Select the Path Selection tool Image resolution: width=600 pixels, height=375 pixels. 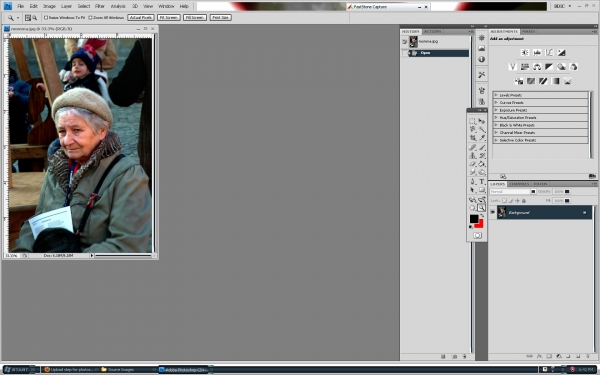pos(473,190)
